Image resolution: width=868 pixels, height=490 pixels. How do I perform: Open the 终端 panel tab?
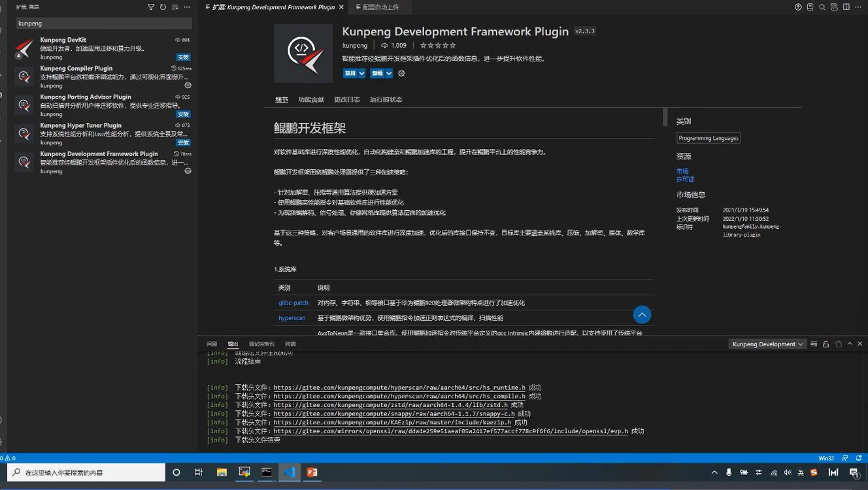pos(290,344)
